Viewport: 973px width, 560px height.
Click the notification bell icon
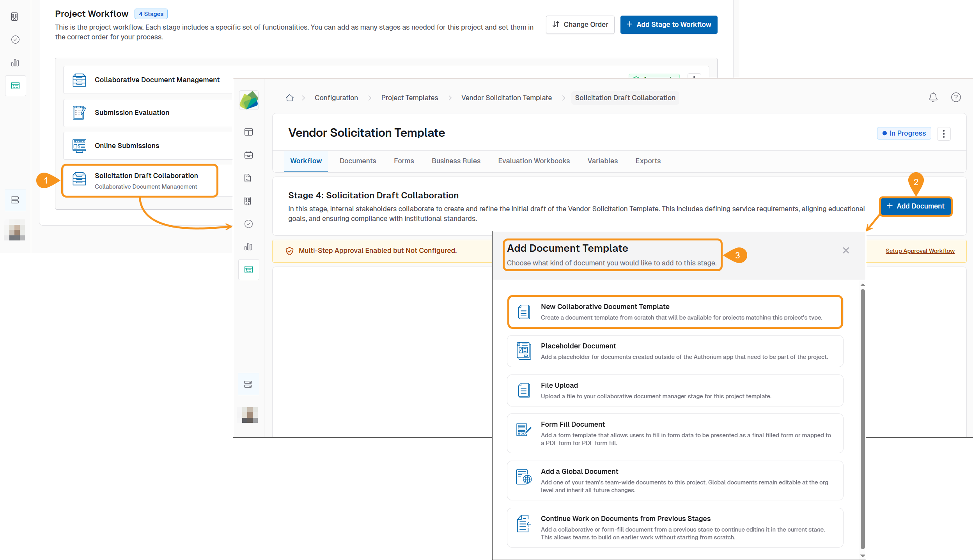point(933,97)
